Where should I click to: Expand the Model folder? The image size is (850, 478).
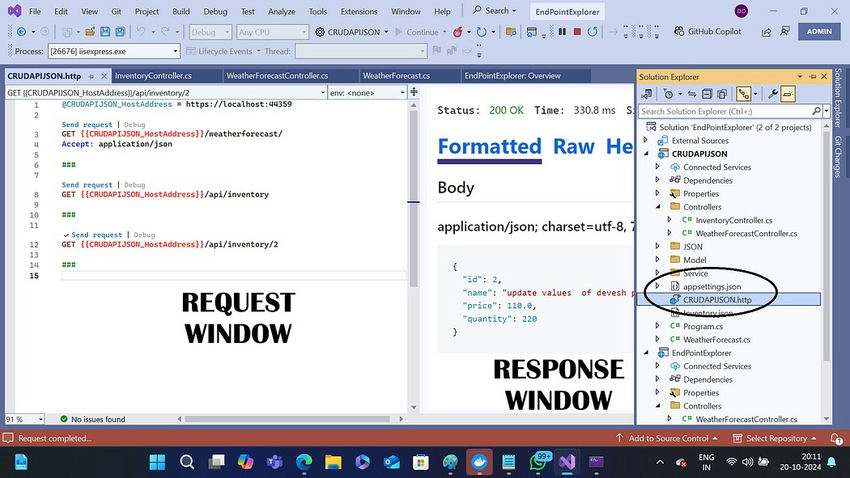(658, 260)
